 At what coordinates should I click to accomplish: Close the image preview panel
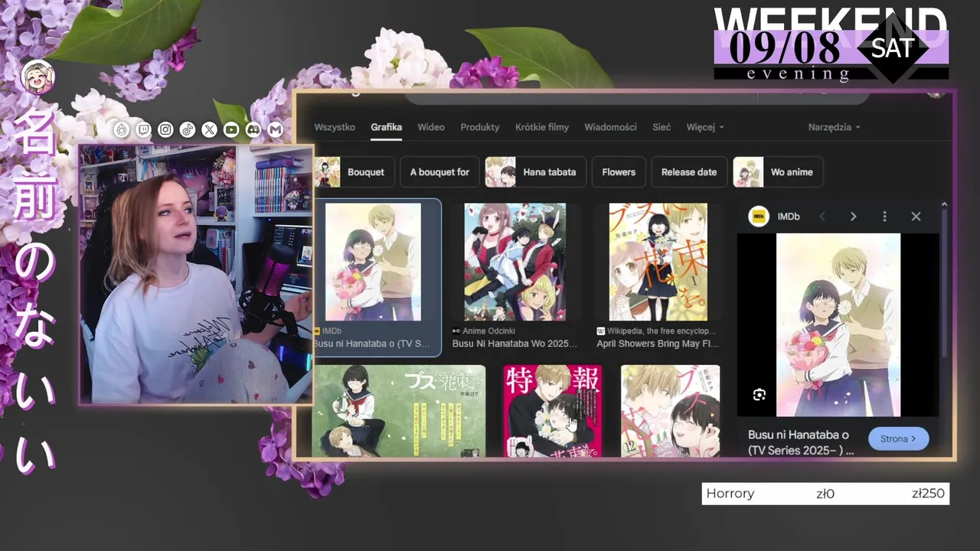(916, 217)
